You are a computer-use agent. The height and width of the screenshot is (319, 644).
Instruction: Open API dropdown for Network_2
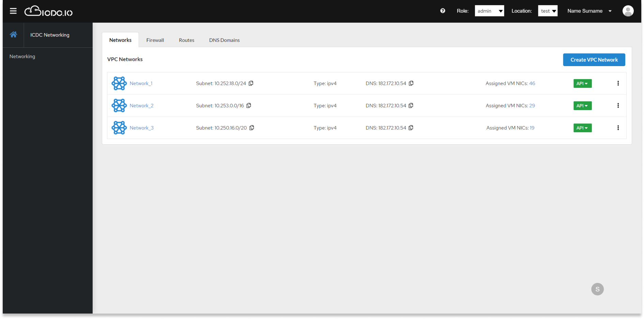[x=582, y=106]
